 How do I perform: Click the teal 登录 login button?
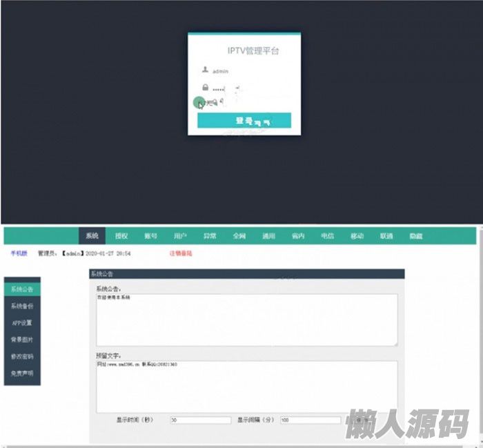pos(244,121)
